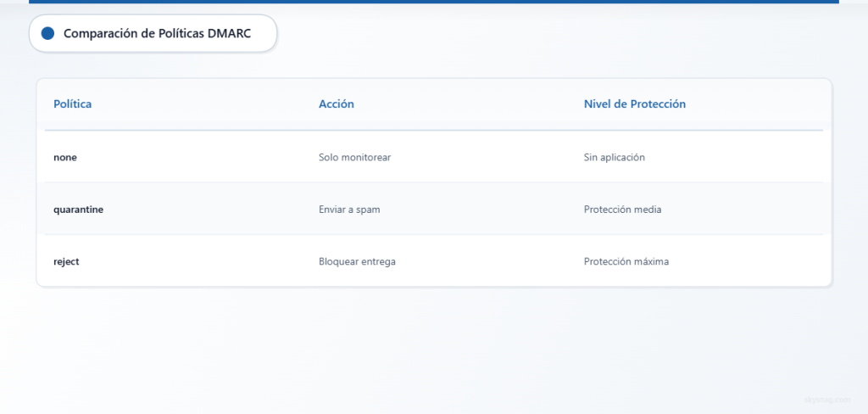
Task: Click the 'Solo monitorear' cell
Action: 355,158
